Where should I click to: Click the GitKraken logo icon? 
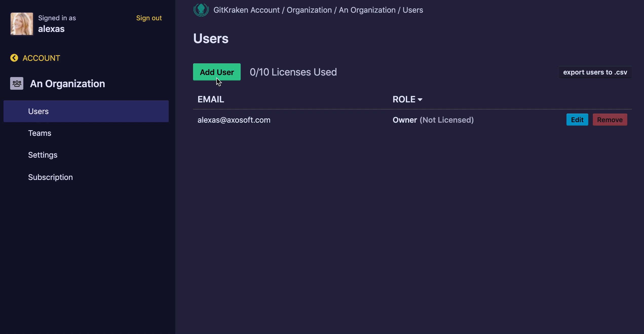click(201, 10)
